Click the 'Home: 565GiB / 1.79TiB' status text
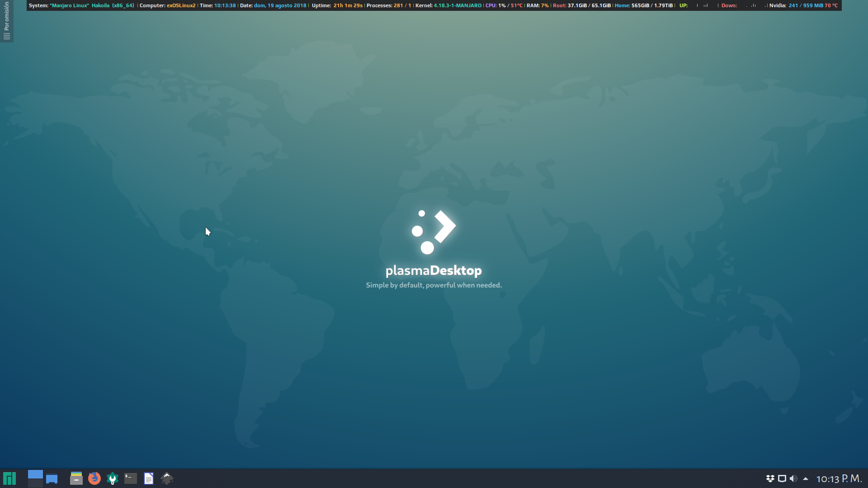868x488 pixels. point(644,5)
